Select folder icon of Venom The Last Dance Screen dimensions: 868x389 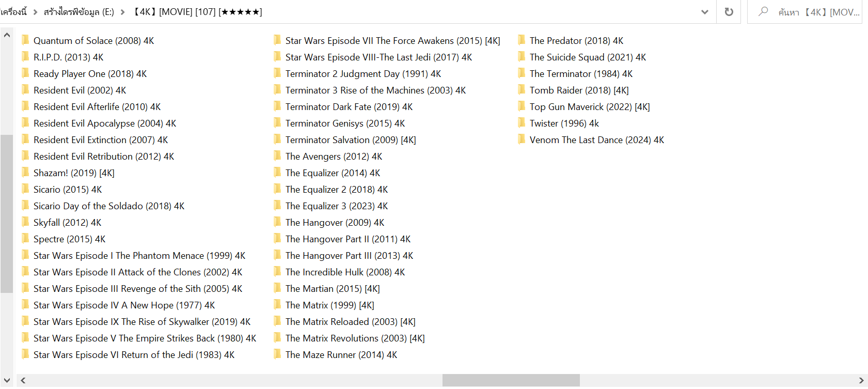[522, 139]
